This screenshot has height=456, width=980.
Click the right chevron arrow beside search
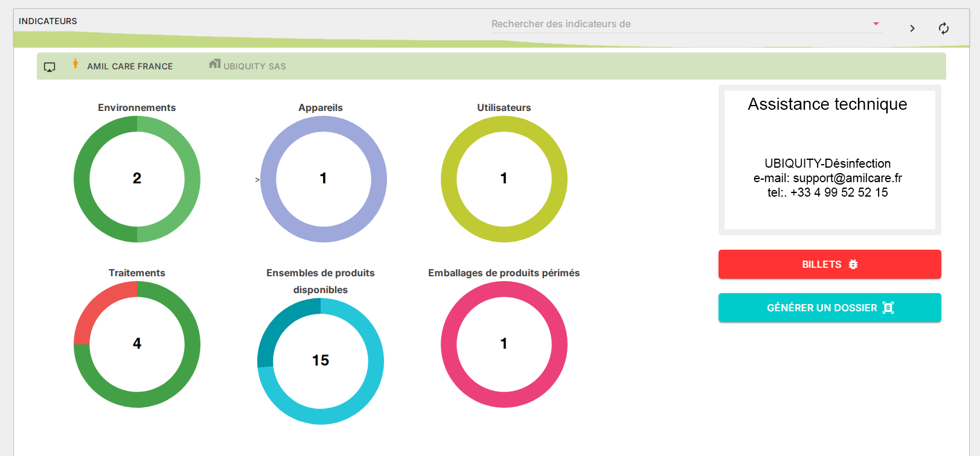click(912, 28)
